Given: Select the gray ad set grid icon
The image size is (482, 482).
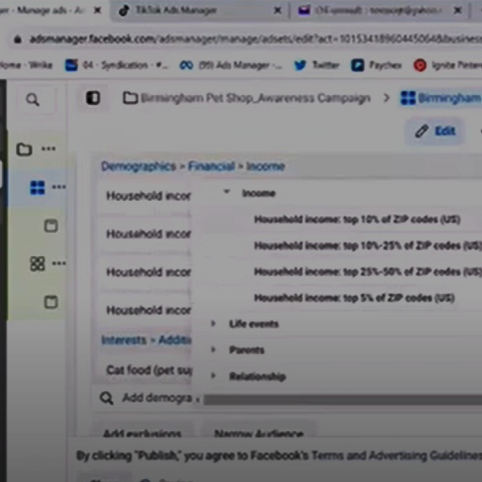Looking at the screenshot, I should pos(37,264).
